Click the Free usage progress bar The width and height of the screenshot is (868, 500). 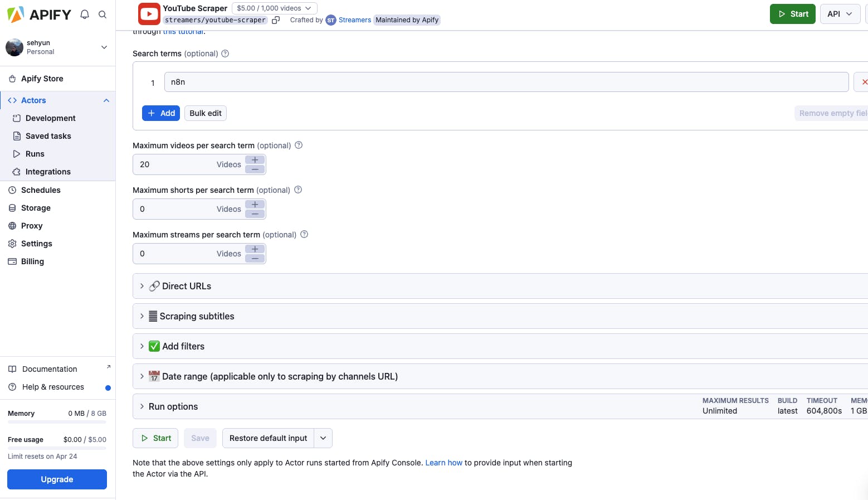pyautogui.click(x=57, y=448)
